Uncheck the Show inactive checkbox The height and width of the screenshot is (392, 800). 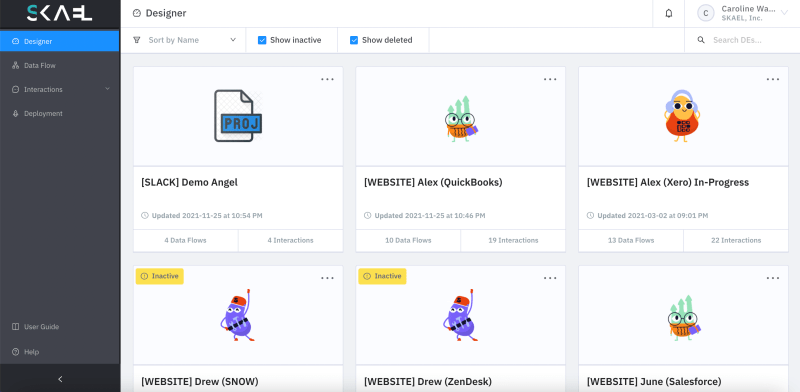pyautogui.click(x=262, y=40)
